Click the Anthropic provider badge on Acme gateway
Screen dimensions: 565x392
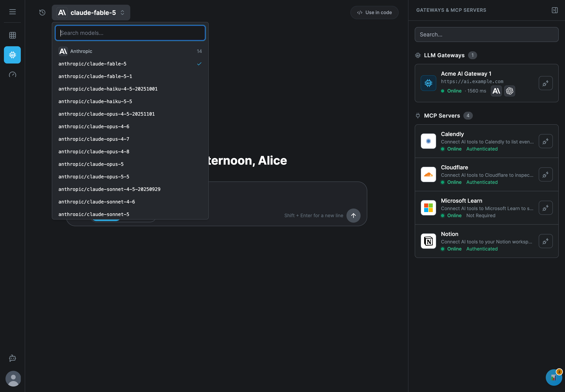tap(496, 91)
